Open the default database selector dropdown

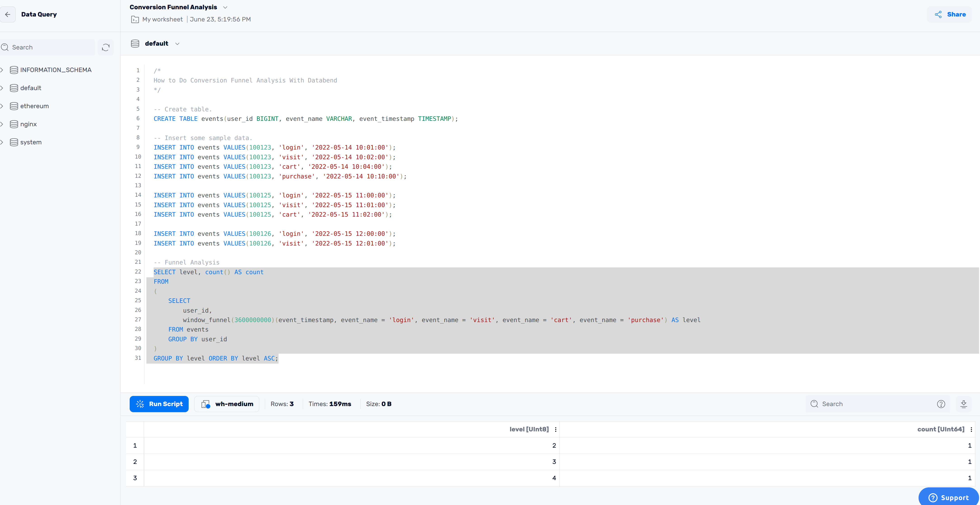(x=177, y=44)
